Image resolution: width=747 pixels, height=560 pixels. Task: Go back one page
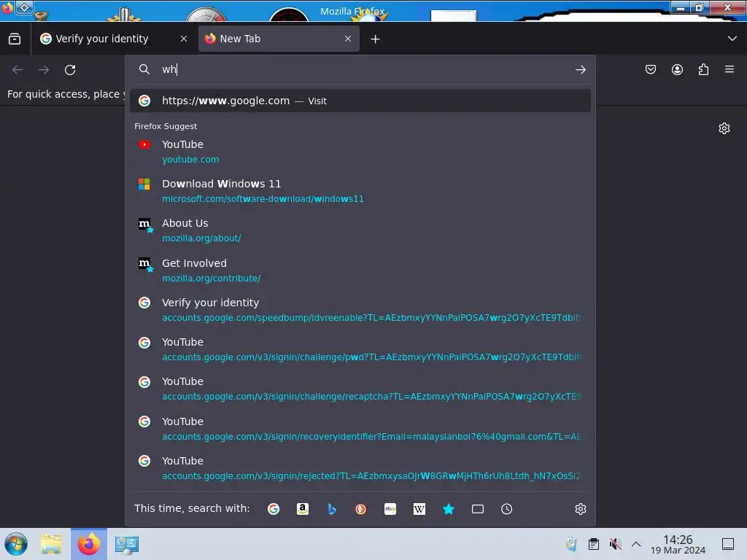point(18,70)
